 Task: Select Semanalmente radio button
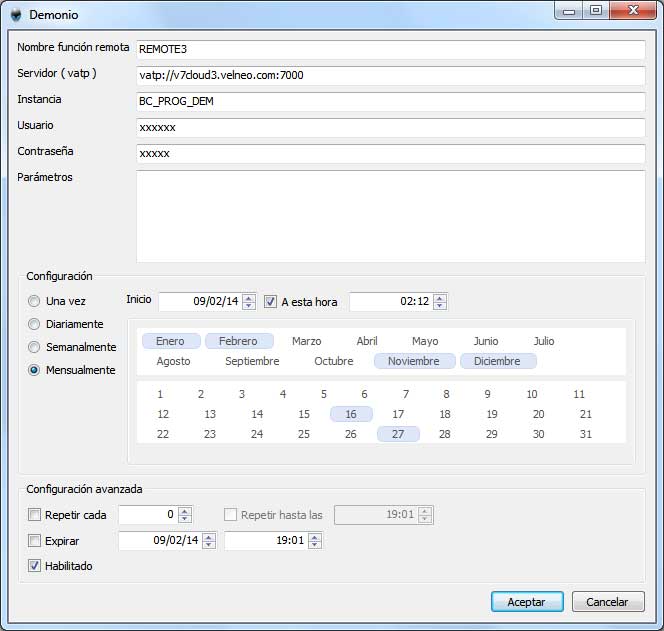(34, 347)
